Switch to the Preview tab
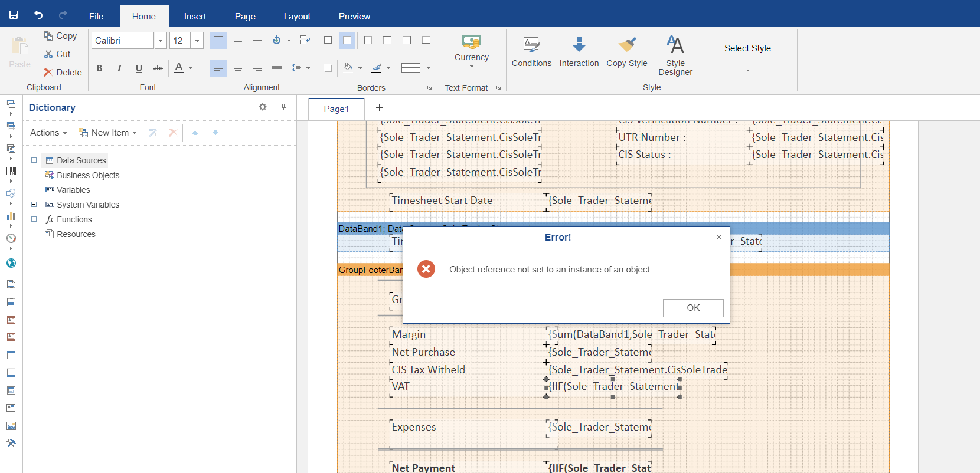This screenshot has width=980, height=473. (x=354, y=16)
